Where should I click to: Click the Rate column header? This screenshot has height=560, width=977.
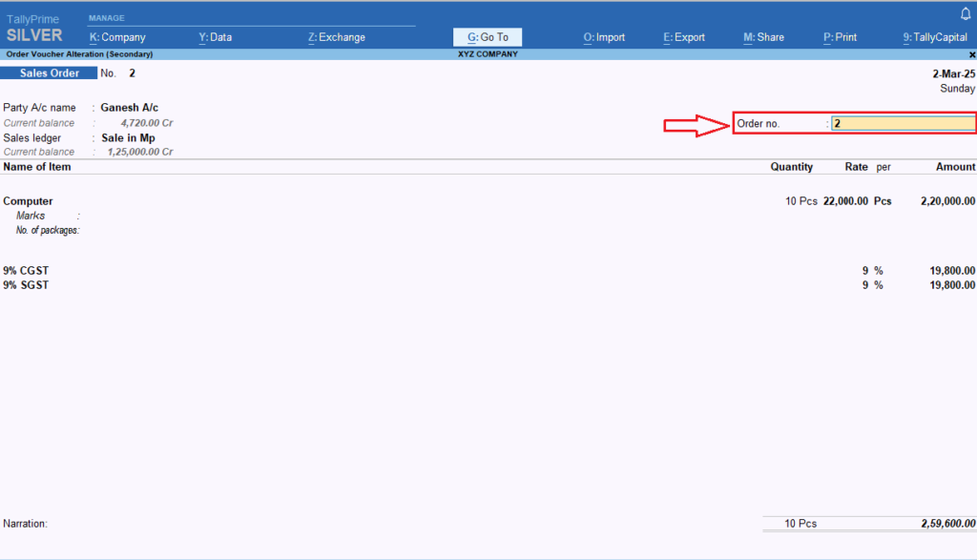856,166
